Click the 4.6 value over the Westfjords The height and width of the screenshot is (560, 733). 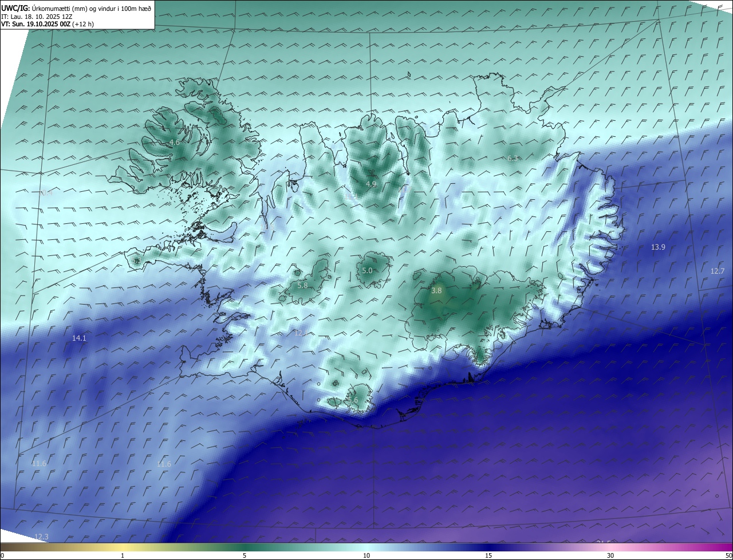point(174,142)
